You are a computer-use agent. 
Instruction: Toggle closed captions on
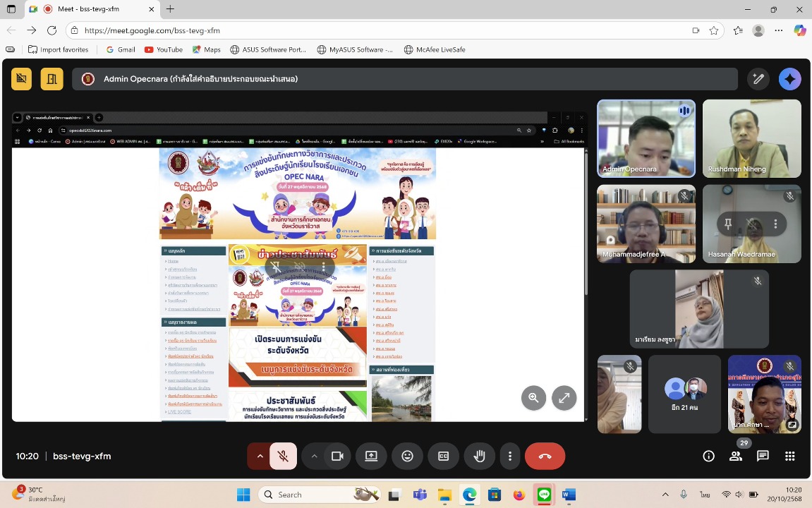pyautogui.click(x=444, y=456)
